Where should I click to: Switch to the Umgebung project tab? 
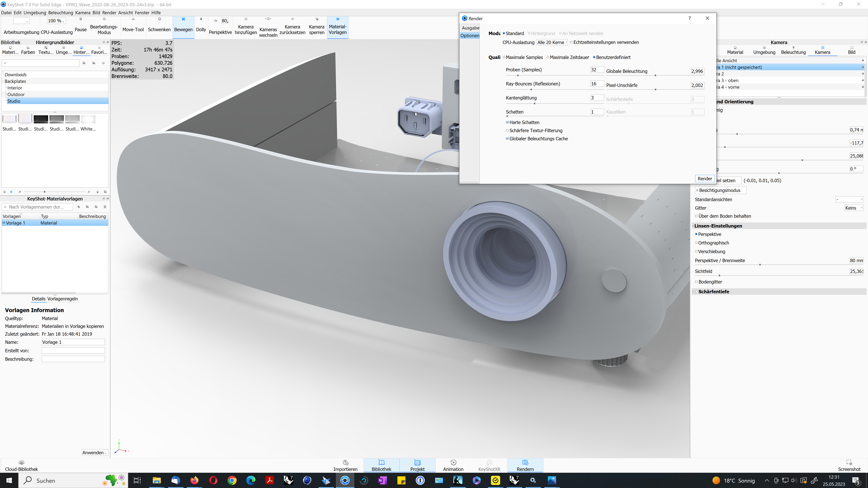(x=764, y=50)
